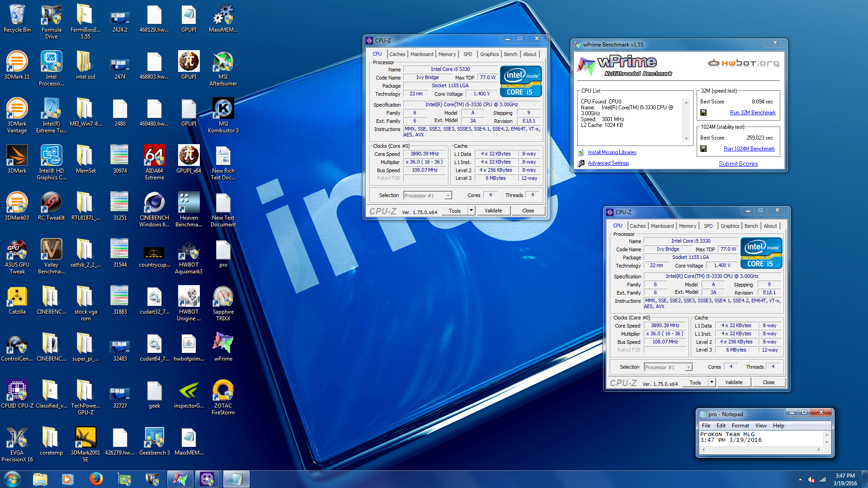868x488 pixels.
Task: Launch Intel Extreme Tuning utility icon
Action: click(52, 116)
